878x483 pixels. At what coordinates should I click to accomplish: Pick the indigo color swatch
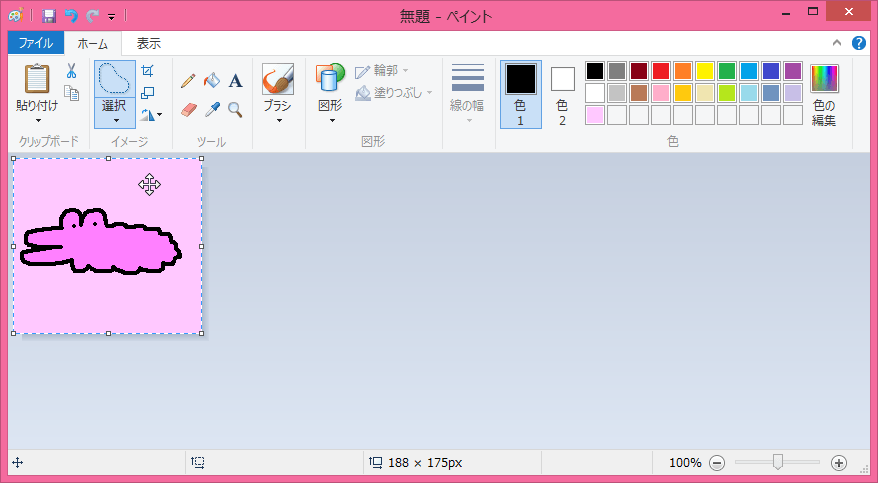[771, 71]
